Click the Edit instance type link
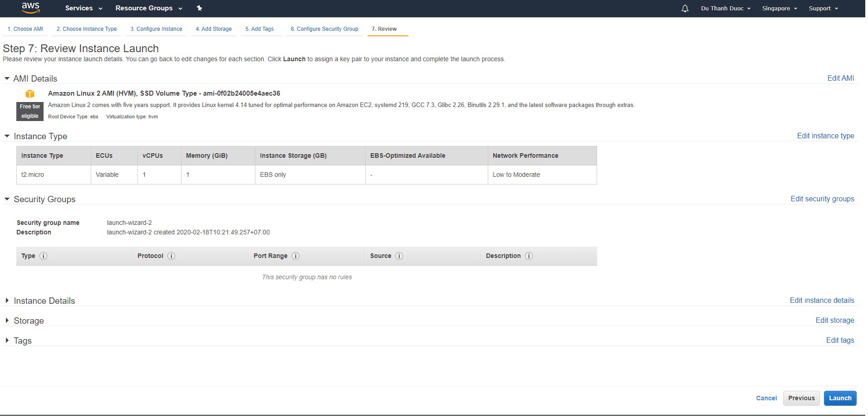Image resolution: width=868 pixels, height=418 pixels. (825, 136)
